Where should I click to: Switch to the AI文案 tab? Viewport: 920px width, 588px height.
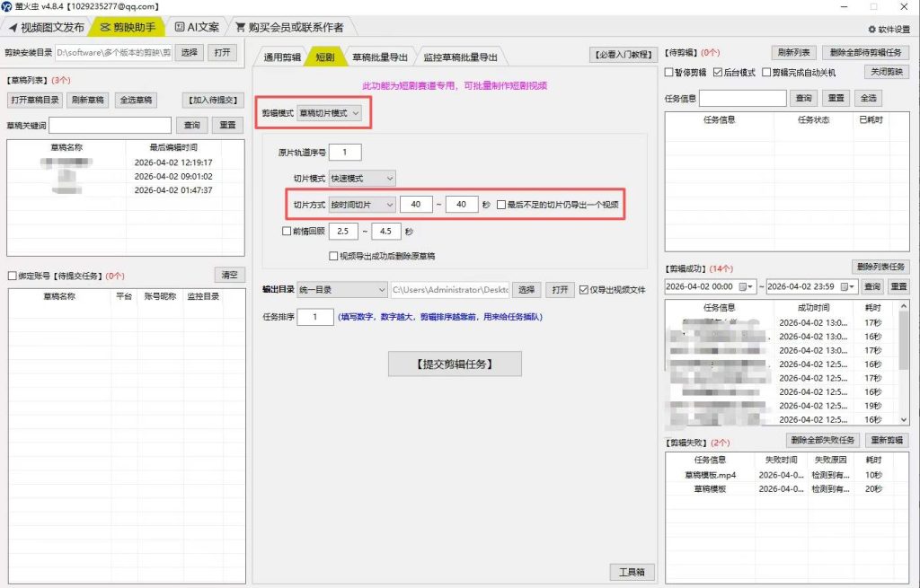point(197,27)
